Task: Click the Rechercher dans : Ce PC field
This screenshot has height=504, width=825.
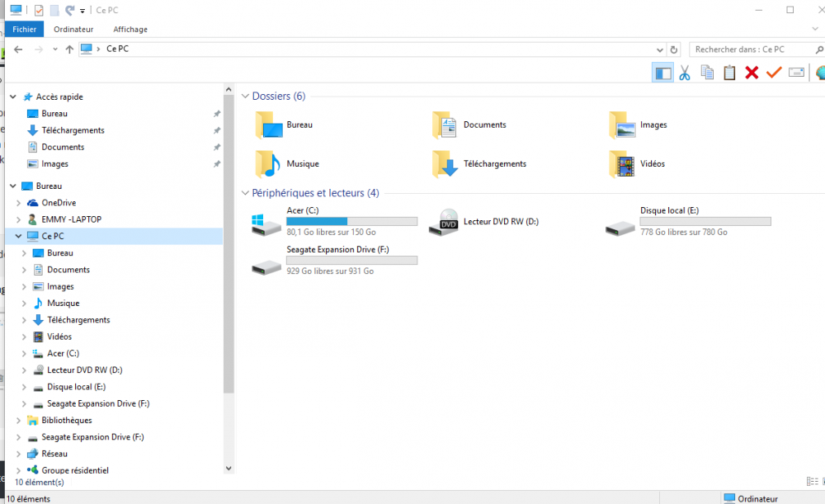Action: click(x=751, y=49)
